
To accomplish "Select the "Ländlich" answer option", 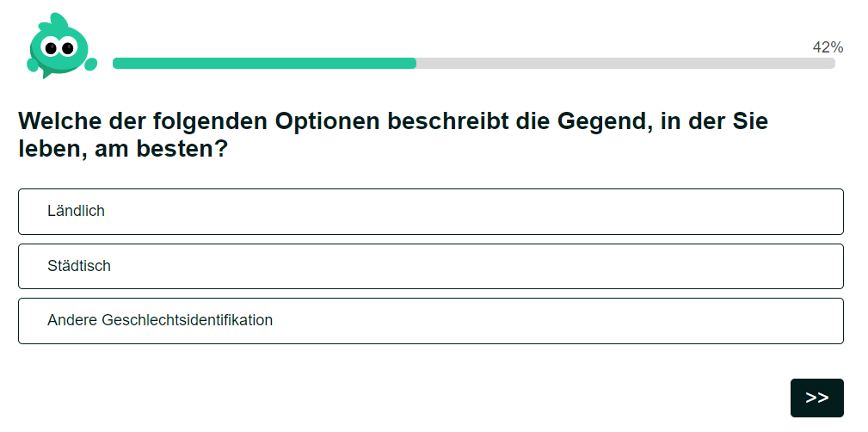I will 431,212.
